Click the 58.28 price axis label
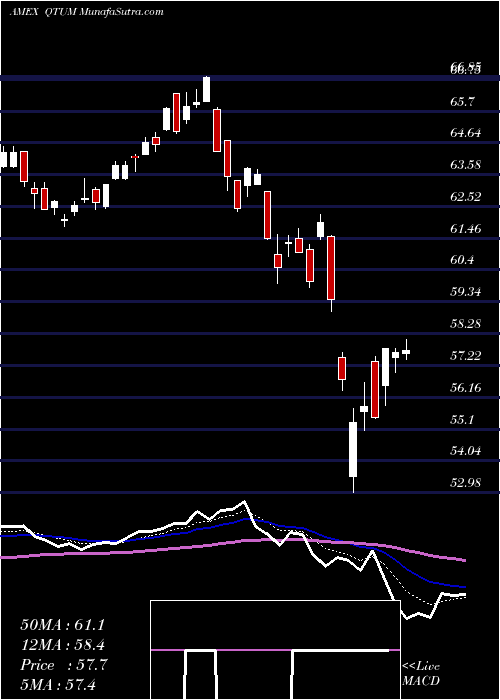The width and height of the screenshot is (500, 700). pos(467,324)
